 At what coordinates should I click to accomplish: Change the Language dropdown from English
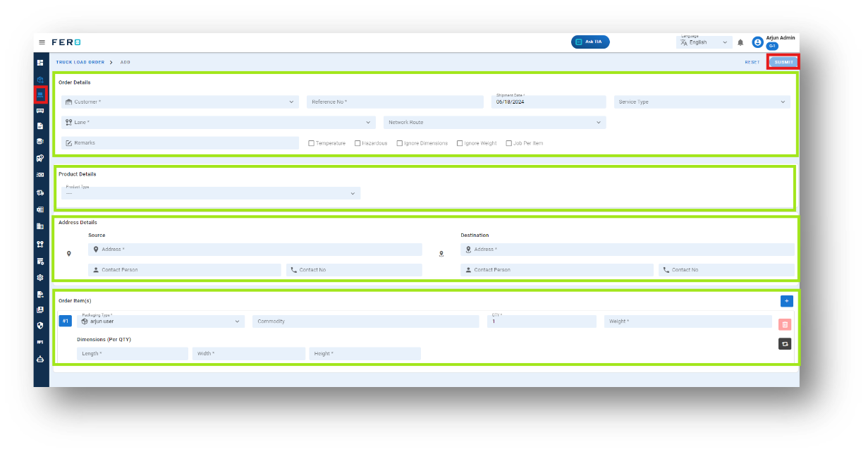point(704,42)
